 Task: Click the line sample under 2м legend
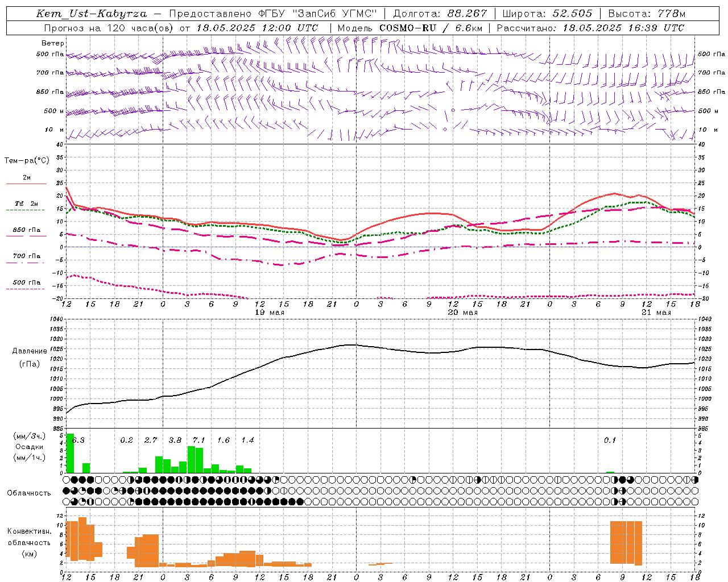(26, 184)
